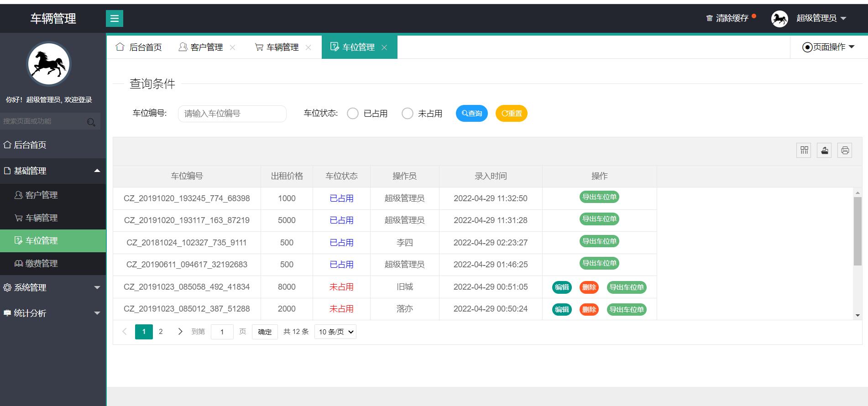Click price cell 8000
This screenshot has height=406, width=868.
(x=287, y=287)
